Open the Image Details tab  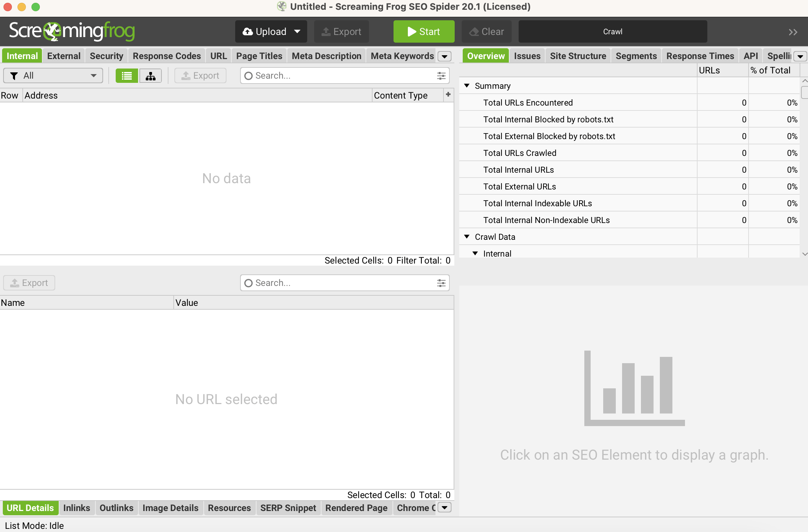[171, 508]
